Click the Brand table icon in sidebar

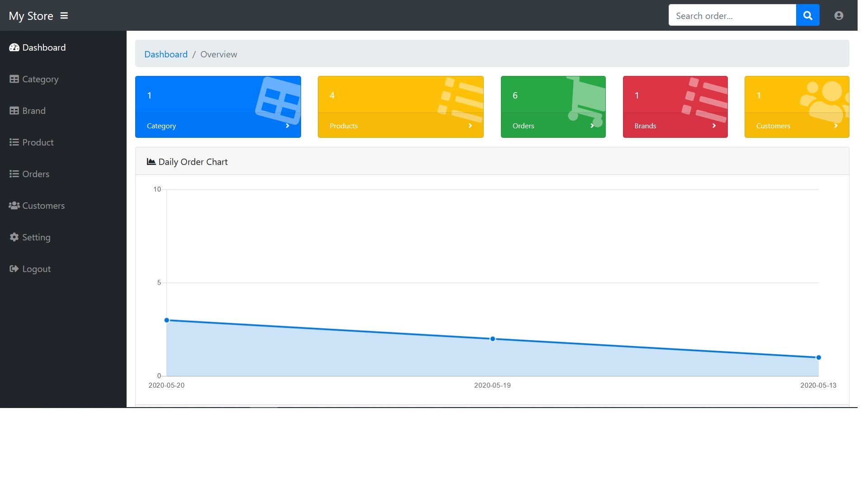14,111
